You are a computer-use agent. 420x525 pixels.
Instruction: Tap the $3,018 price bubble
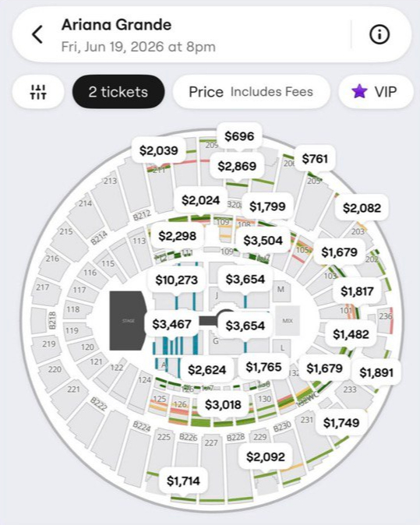(223, 405)
